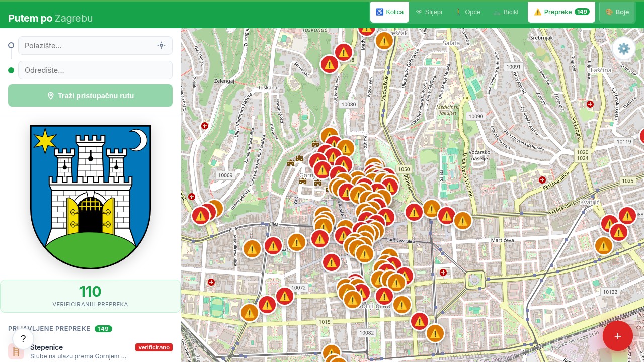Screen dimensions: 644x362
Task: Open map settings gear icon
Action: pyautogui.click(x=623, y=49)
